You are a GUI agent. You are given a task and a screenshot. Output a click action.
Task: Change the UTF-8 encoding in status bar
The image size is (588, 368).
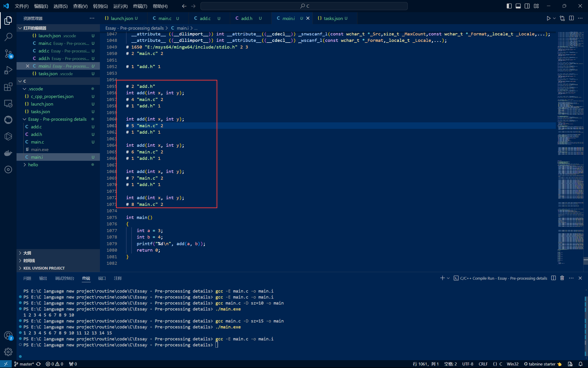coord(468,364)
